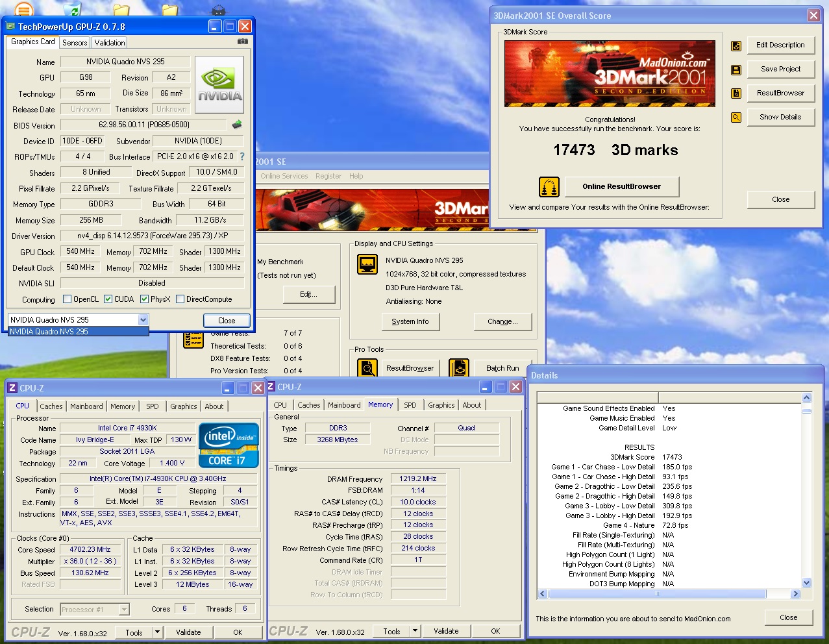Click the GPU-Z screenshot camera icon

pyautogui.click(x=243, y=42)
